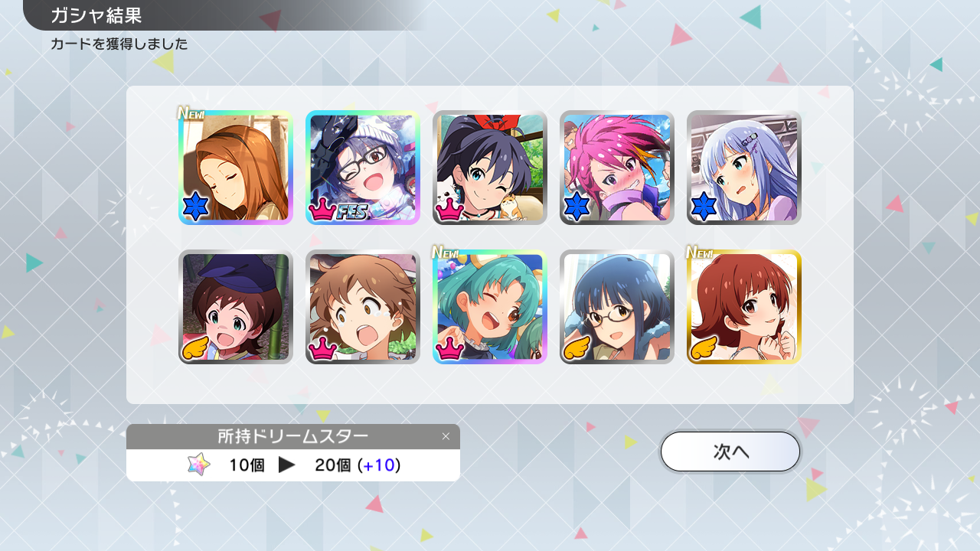Viewport: 980px width, 551px height.
Task: Click blue snowflake icon on pink-haired card
Action: pos(577,207)
